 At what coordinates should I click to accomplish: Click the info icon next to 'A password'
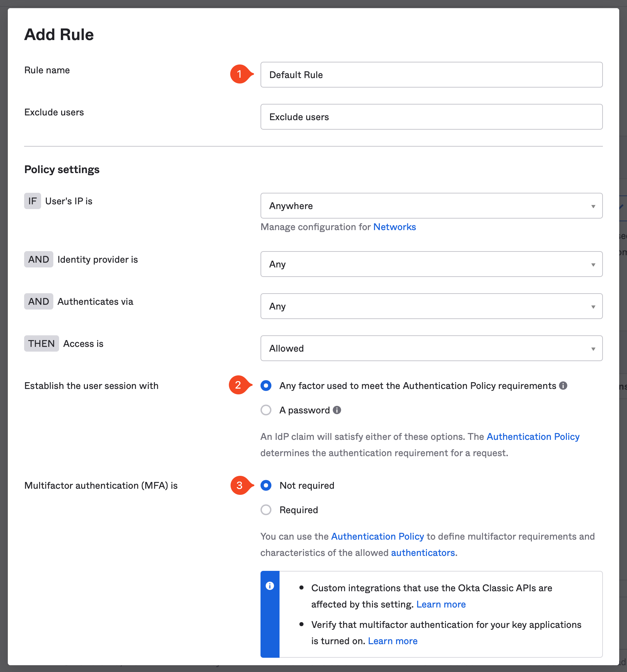click(x=337, y=410)
